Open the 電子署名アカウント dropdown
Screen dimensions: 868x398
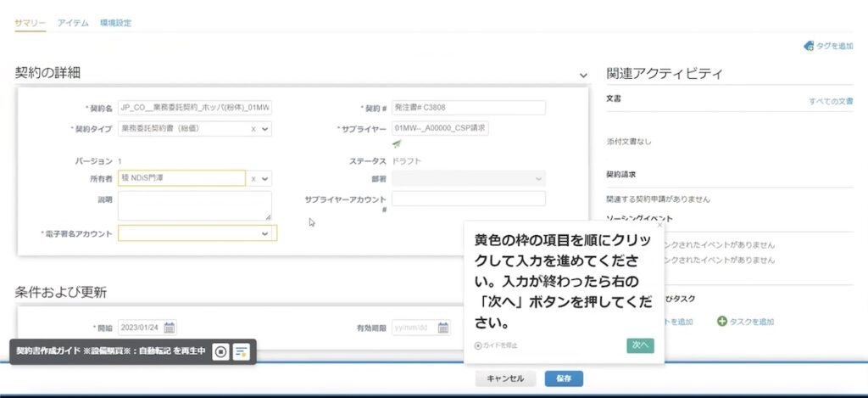coord(195,233)
